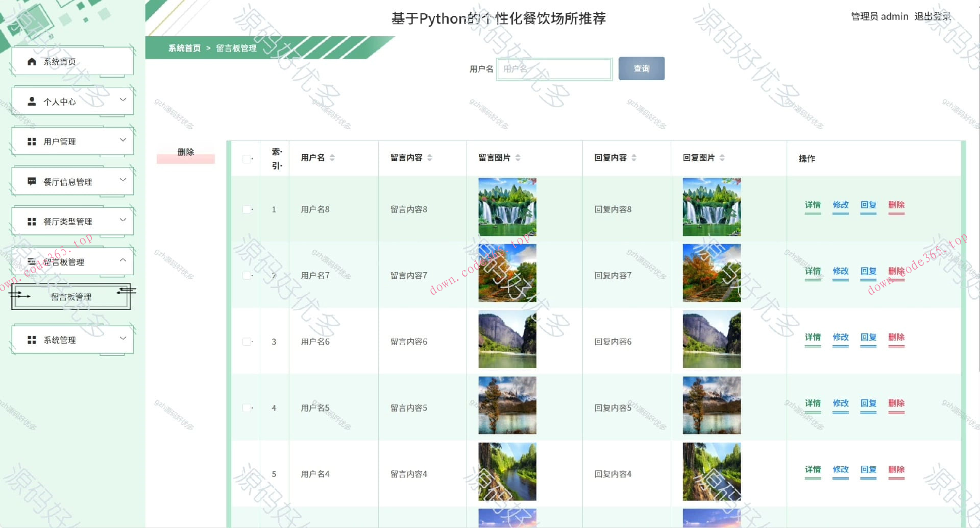Click the grid icon next to 用户管理
The height and width of the screenshot is (528, 980).
(32, 141)
